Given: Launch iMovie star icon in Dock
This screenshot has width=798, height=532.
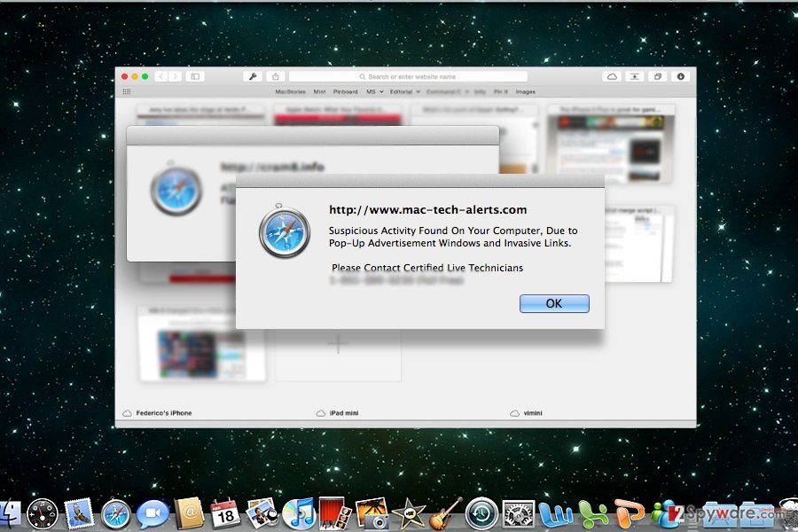Looking at the screenshot, I should coord(409,513).
